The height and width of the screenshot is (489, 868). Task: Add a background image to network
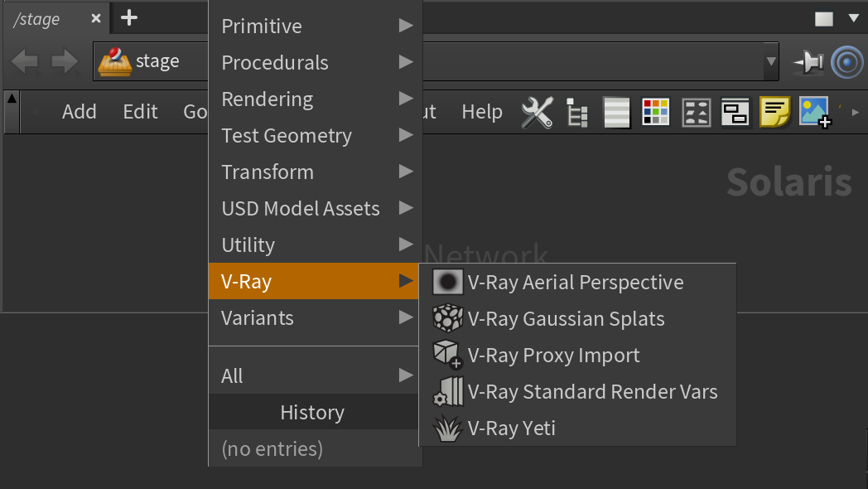click(815, 113)
